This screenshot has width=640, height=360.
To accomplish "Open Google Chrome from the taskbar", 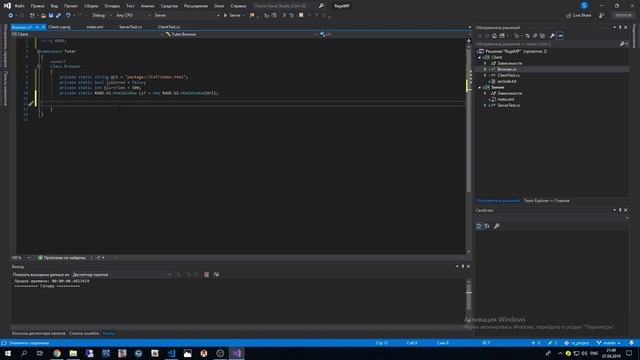I will 57,353.
